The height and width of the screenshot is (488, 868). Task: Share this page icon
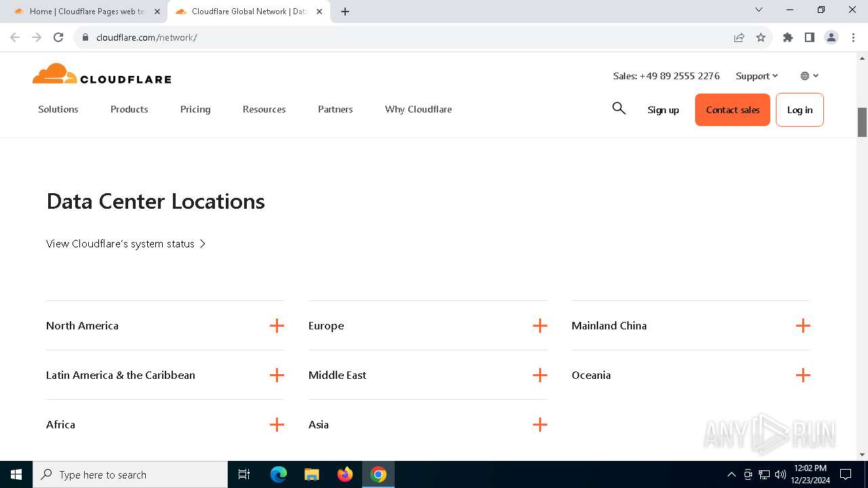(x=739, y=37)
